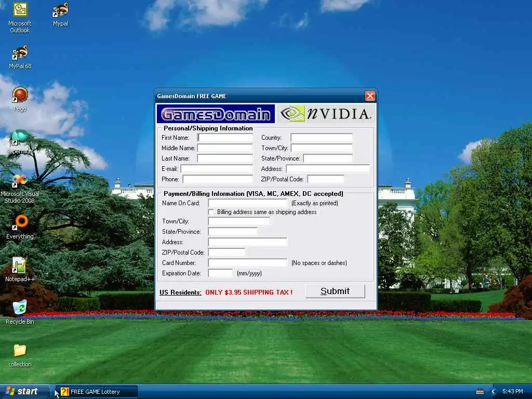Screen dimensions: 532x399
Task: Open the Recycle Bin icon
Action: click(20, 312)
